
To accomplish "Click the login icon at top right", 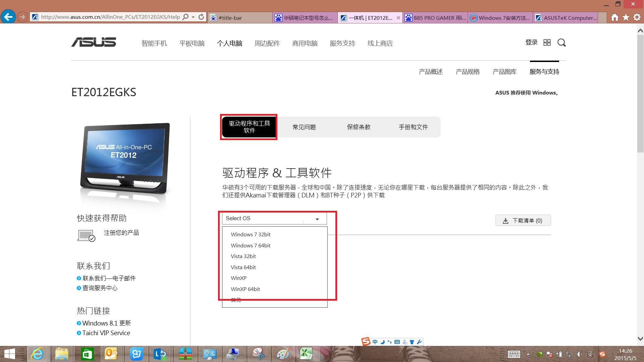I will pos(532,43).
